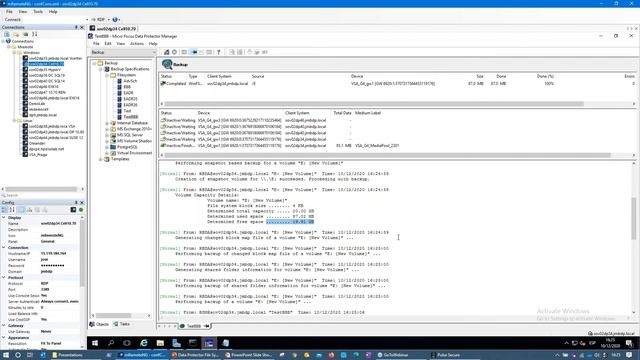This screenshot has width=640, height=360.
Task: Expand the Templates node
Action: pyautogui.click(x=101, y=159)
